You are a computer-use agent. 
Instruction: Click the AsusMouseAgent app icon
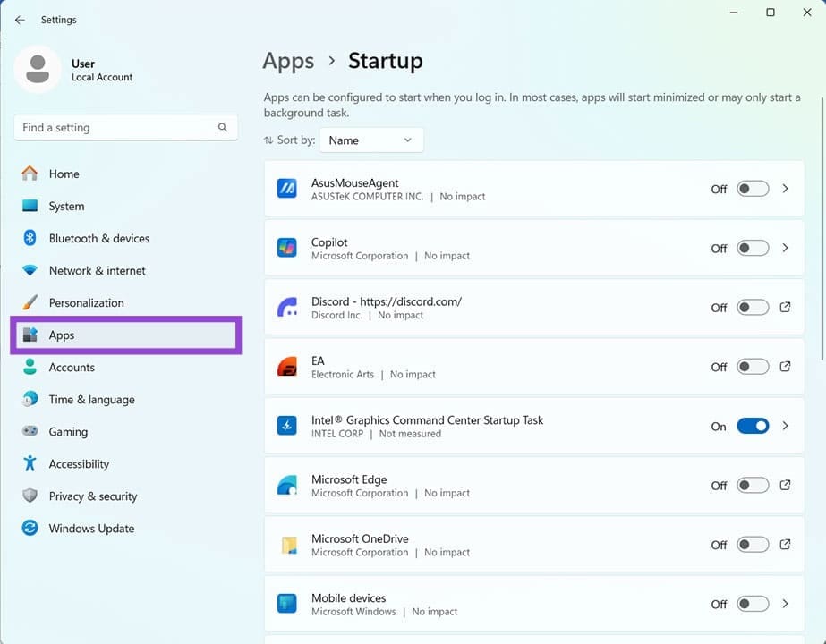click(287, 189)
